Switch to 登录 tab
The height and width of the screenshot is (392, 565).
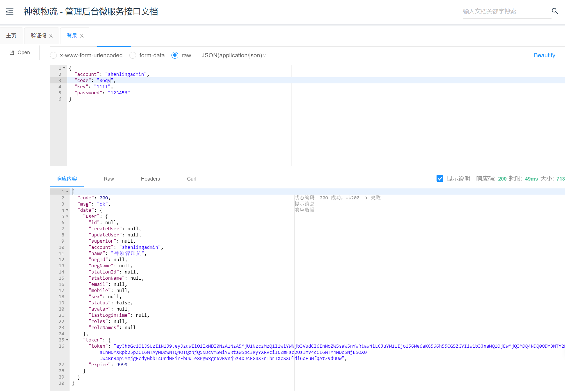72,36
